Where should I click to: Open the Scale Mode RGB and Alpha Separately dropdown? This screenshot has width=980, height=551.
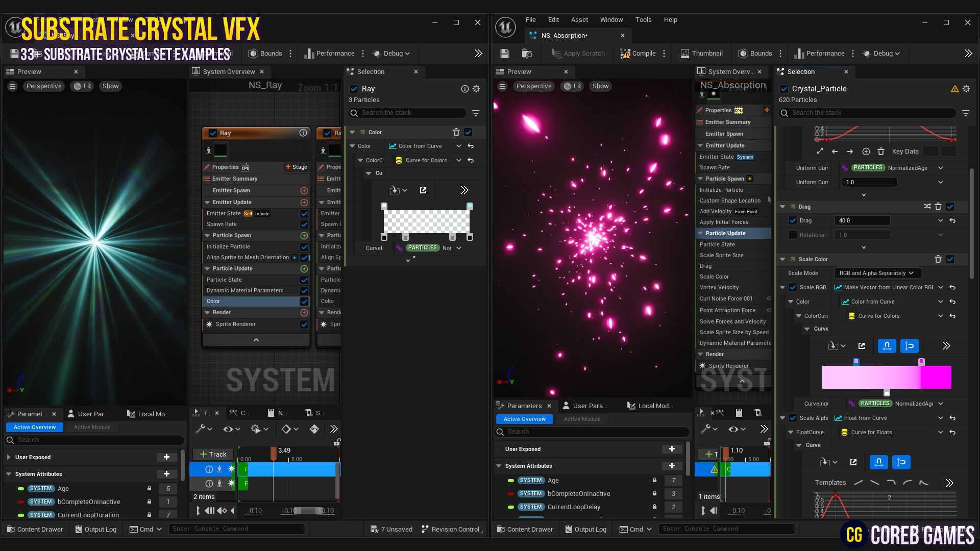pos(876,273)
